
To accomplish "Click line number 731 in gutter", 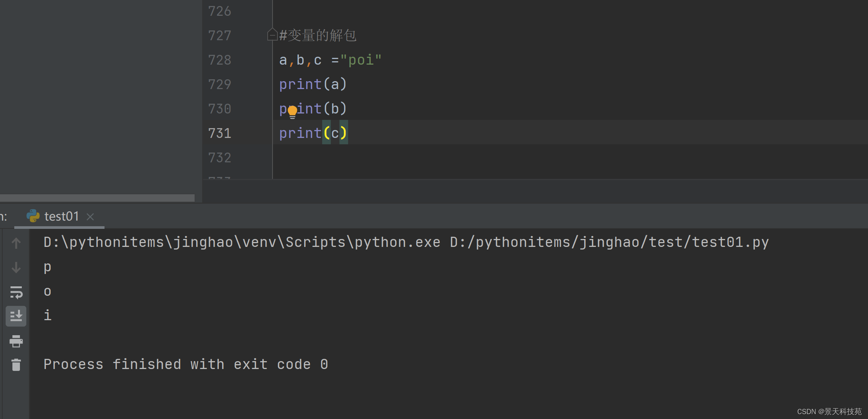I will click(220, 133).
